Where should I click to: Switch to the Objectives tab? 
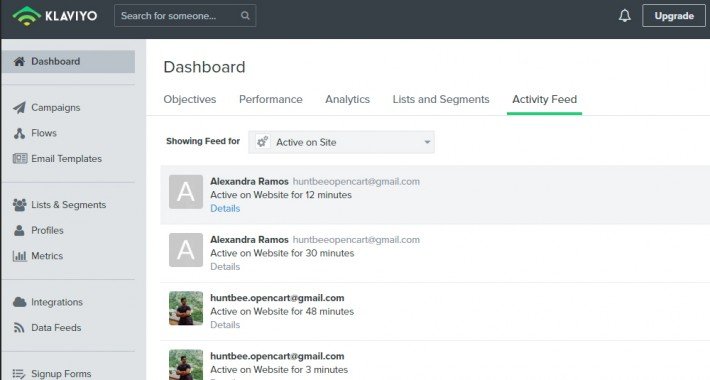click(190, 99)
